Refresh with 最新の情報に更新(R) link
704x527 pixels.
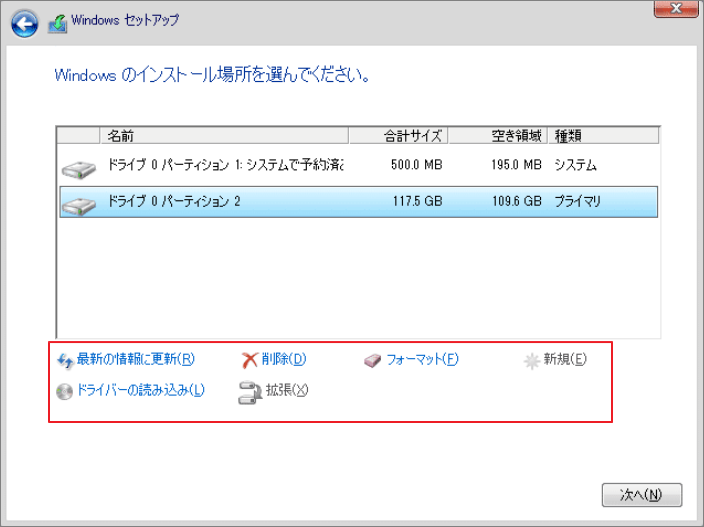136,359
